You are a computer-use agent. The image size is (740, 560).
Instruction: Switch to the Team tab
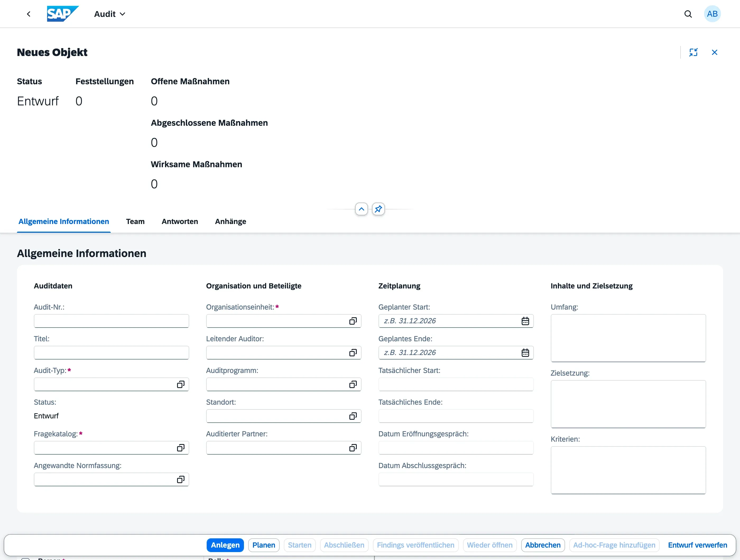[135, 222]
